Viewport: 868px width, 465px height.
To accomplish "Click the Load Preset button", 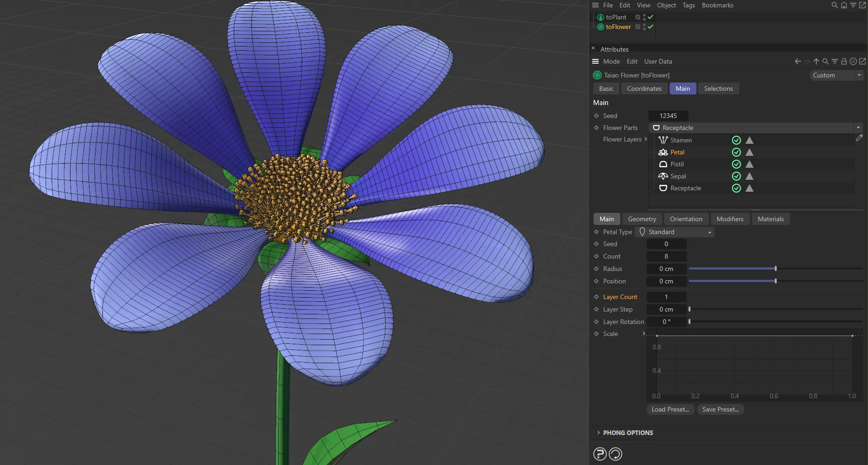I will [x=670, y=409].
